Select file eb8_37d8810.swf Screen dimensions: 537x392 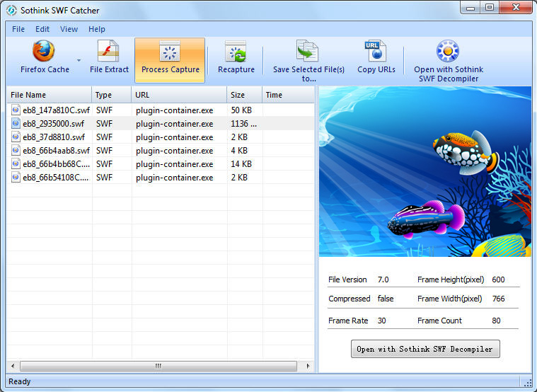161,137
